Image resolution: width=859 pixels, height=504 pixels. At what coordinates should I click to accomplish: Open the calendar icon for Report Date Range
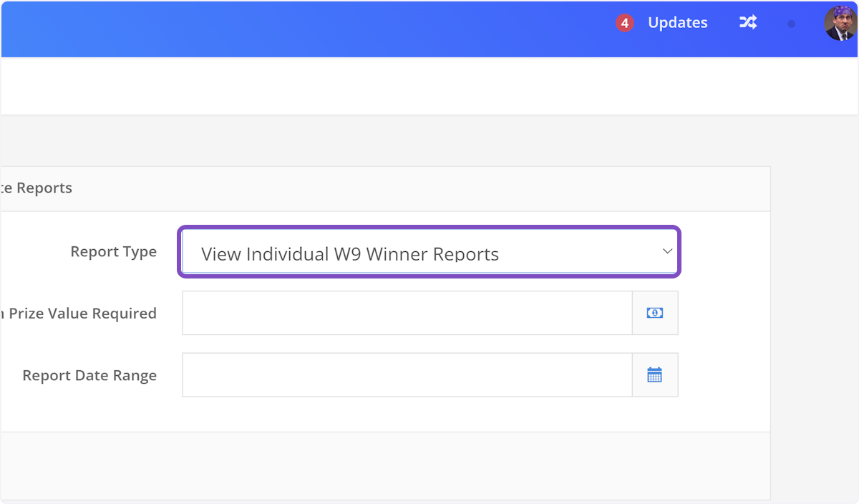pos(654,374)
